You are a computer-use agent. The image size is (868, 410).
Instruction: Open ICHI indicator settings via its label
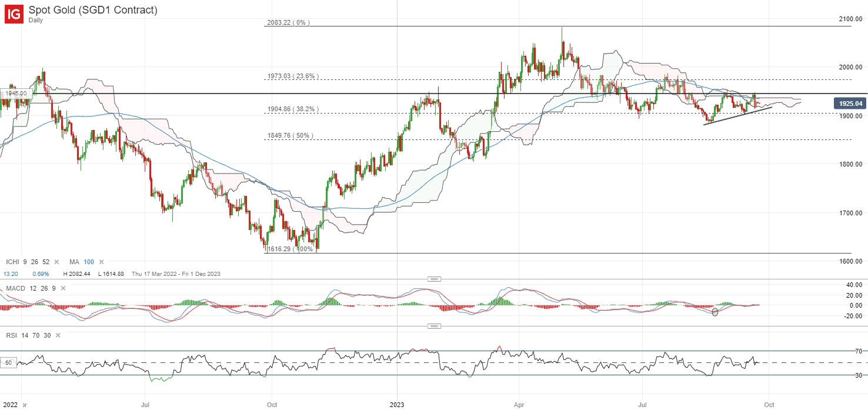pos(12,262)
